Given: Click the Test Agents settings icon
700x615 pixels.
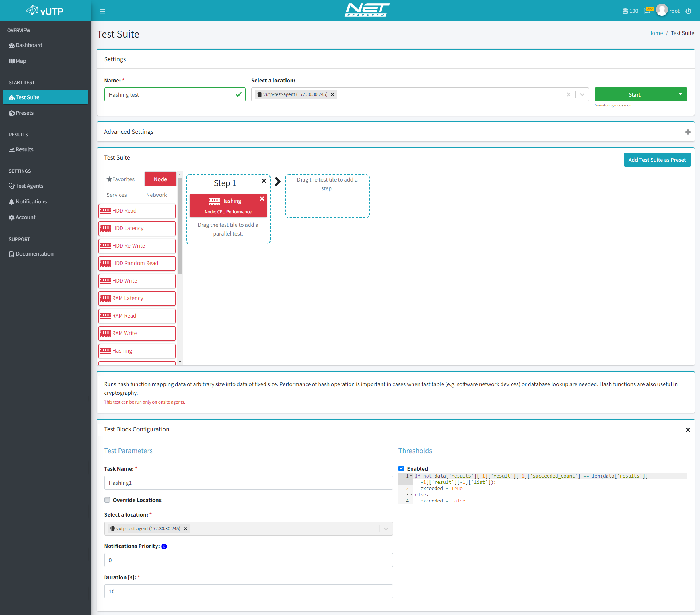Looking at the screenshot, I should tap(11, 186).
